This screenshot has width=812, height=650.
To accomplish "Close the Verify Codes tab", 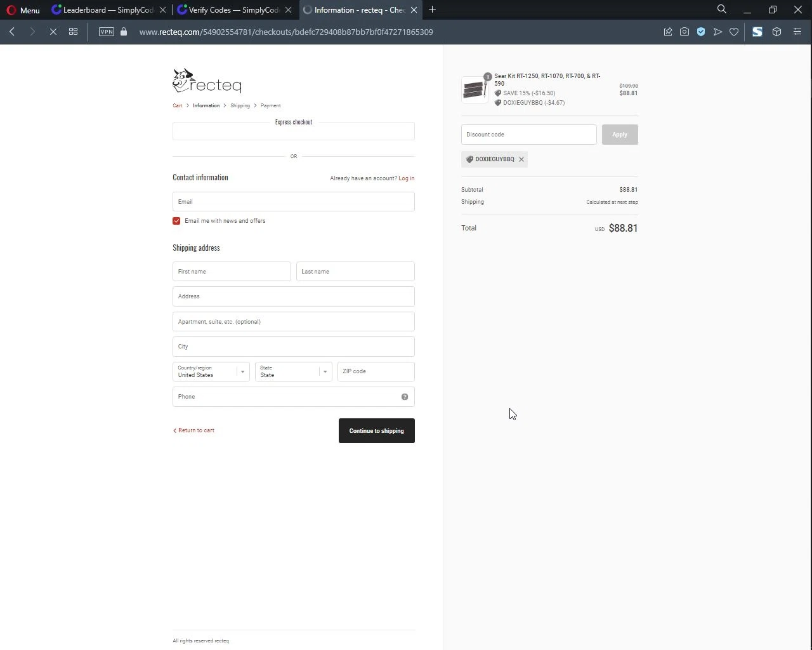I will (289, 10).
